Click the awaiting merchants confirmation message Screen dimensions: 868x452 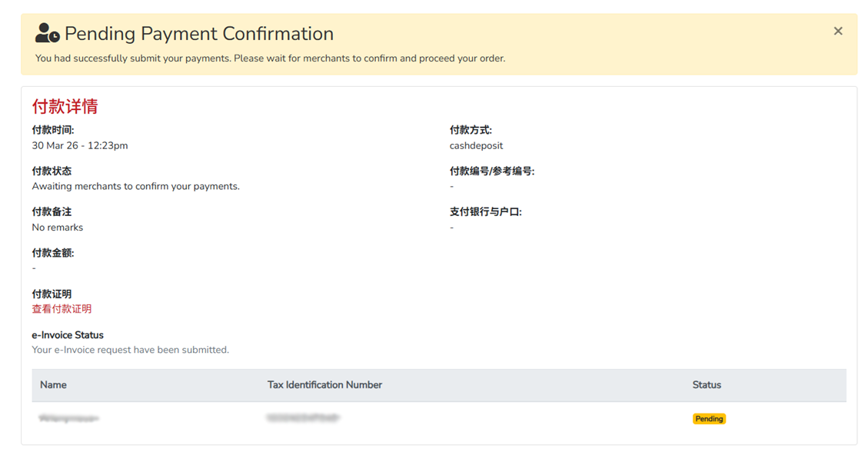tap(135, 186)
